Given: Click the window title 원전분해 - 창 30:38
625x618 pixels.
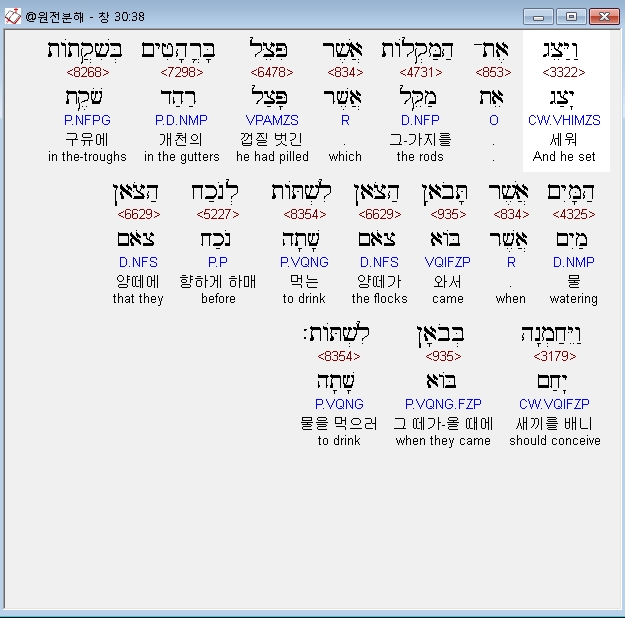Looking at the screenshot, I should (x=85, y=17).
